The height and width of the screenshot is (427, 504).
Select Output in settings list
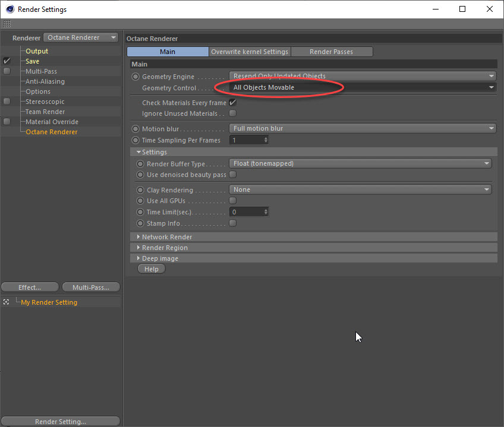[37, 51]
